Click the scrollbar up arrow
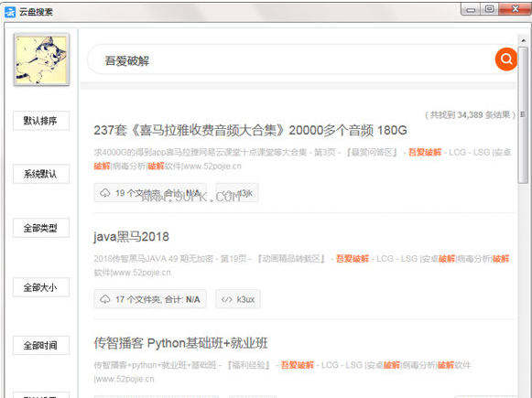Screen dimensions: 532x398 point(523,40)
